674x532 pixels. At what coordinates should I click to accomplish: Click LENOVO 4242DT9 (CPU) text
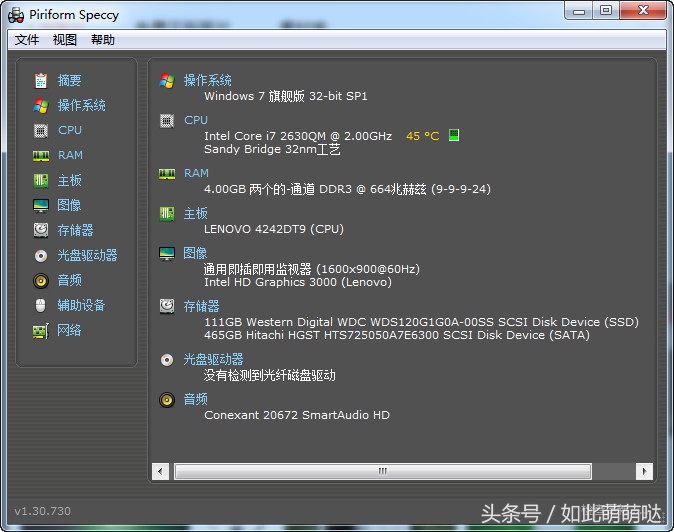tap(274, 229)
